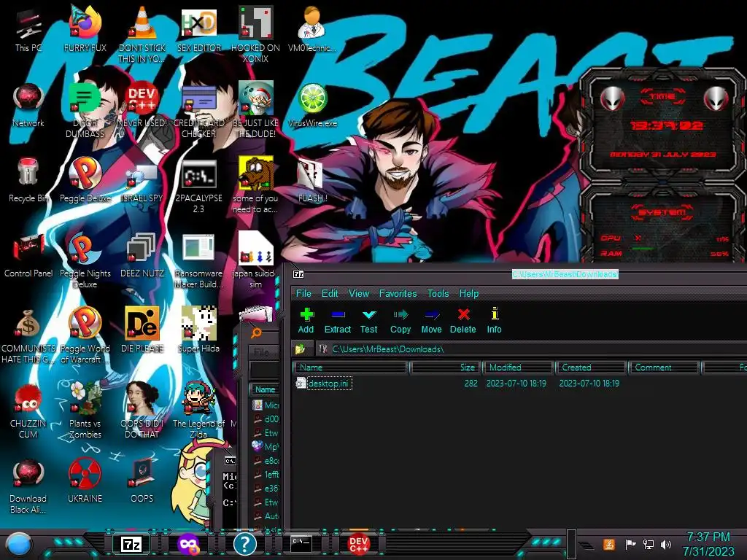The height and width of the screenshot is (560, 747).
Task: Open the Favorites menu in 7-Zip
Action: coord(398,293)
